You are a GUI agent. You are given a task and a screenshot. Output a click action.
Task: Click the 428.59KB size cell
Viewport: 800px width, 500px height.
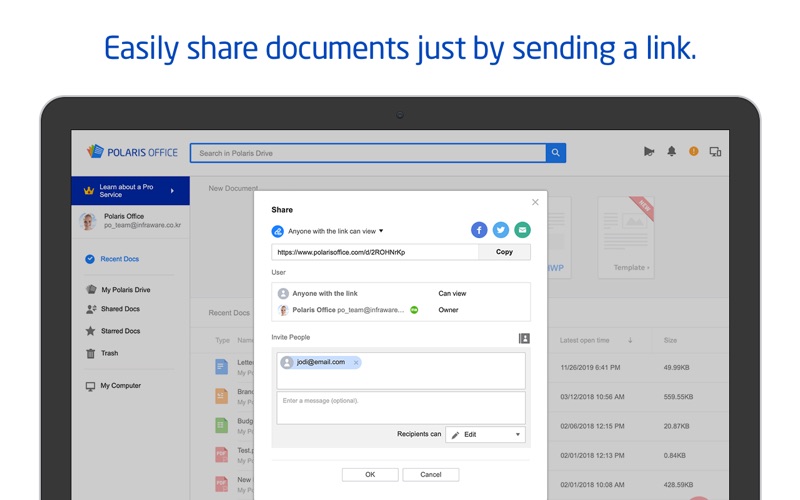pyautogui.click(x=679, y=485)
